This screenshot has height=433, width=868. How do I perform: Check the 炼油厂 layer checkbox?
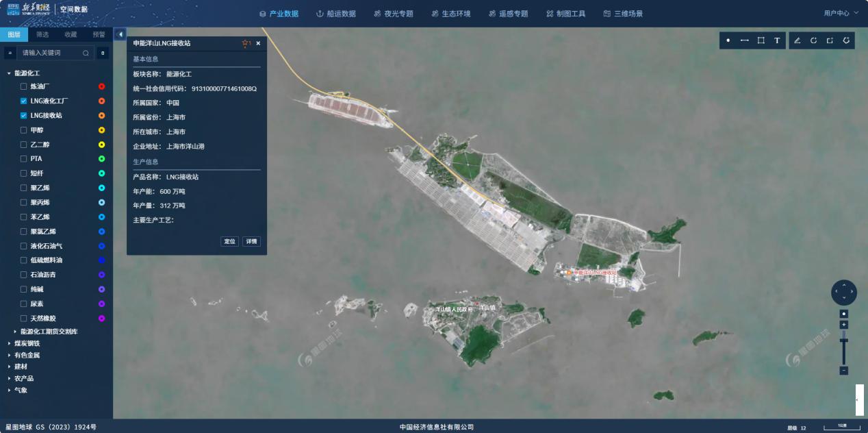[24, 86]
